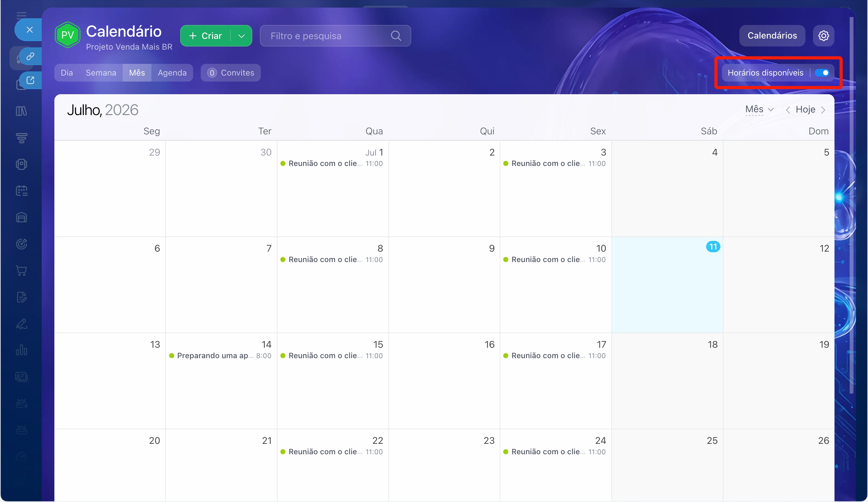
Task: Open the document edit sidebar icon
Action: pyautogui.click(x=21, y=297)
